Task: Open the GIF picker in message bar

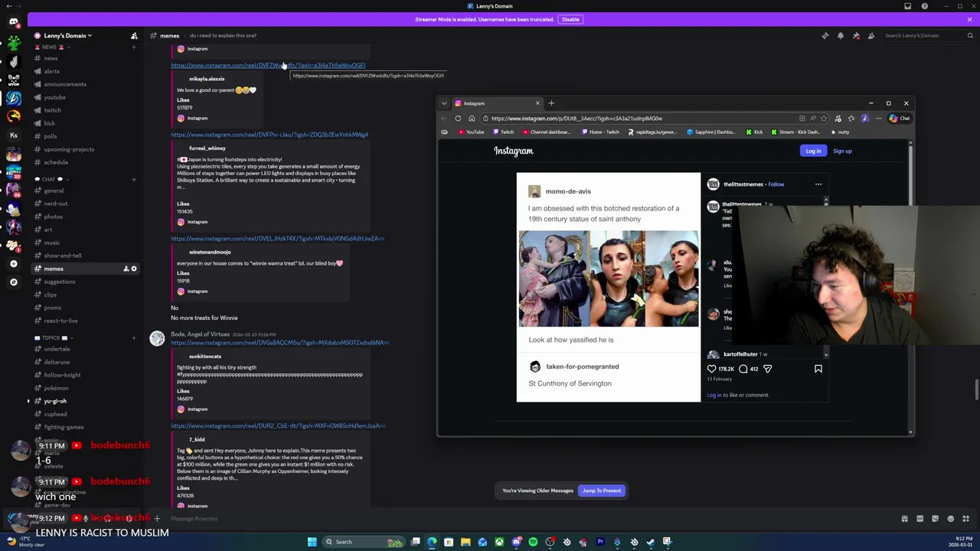Action: (920, 519)
